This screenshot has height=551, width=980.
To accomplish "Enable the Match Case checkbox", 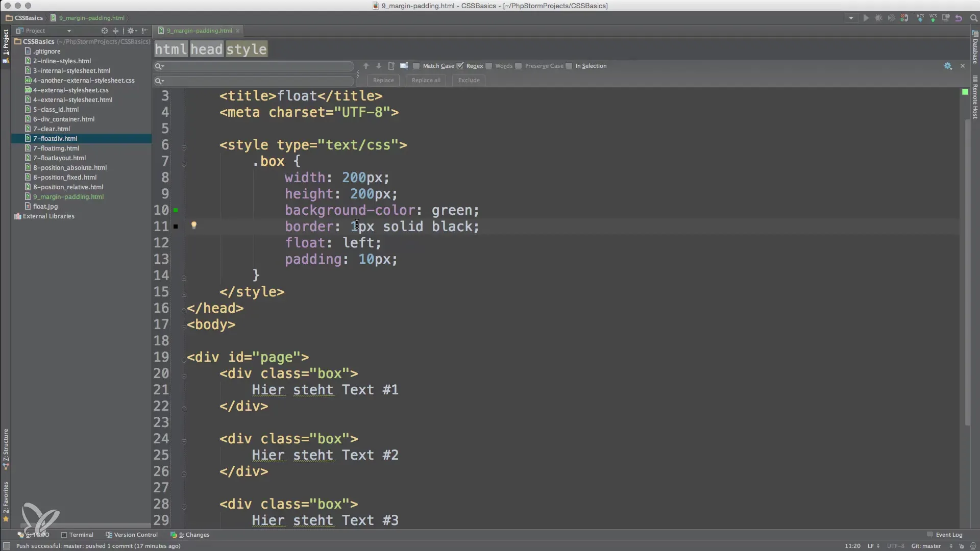I will [416, 66].
